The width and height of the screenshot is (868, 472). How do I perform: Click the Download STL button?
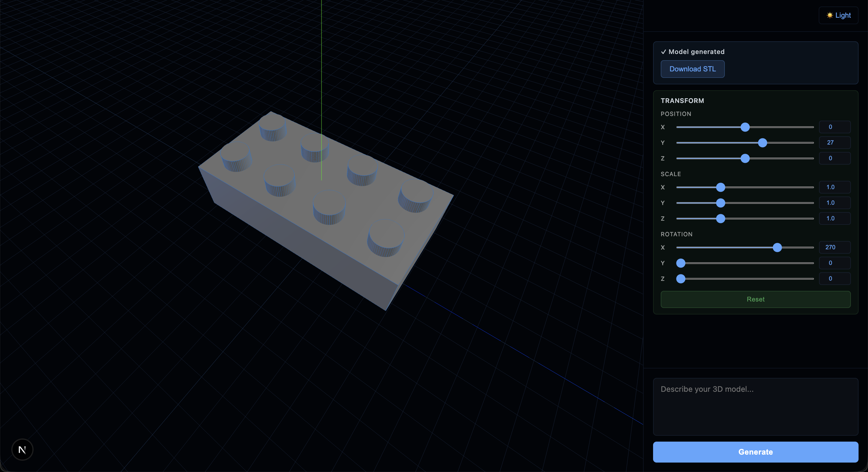(x=692, y=69)
